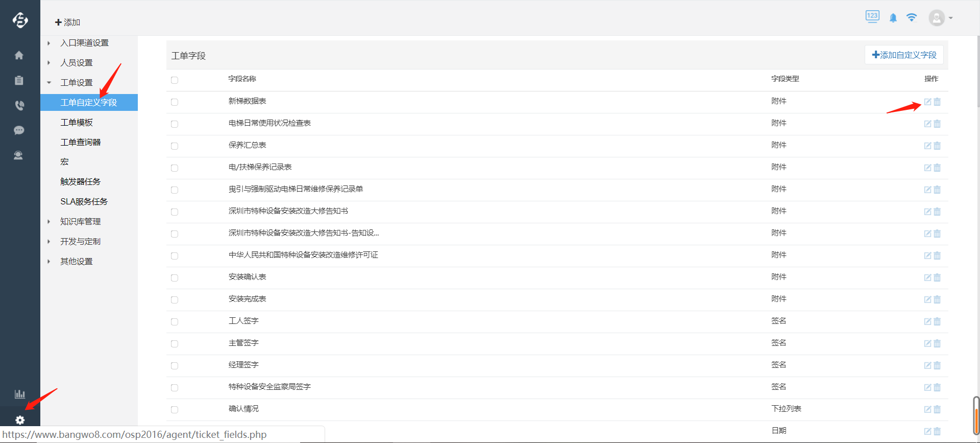The width and height of the screenshot is (980, 443).
Task: Open the tickets clipboard icon in sidebar
Action: (x=19, y=80)
